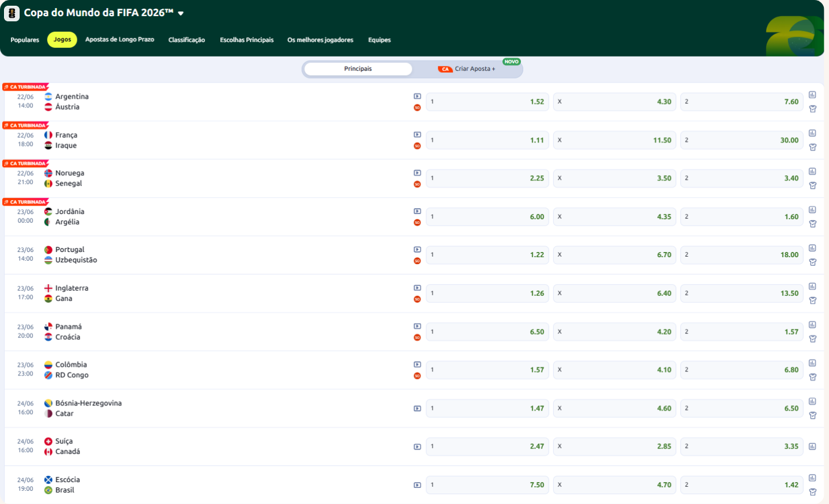Bet on Argentina win at 1.52

[487, 101]
